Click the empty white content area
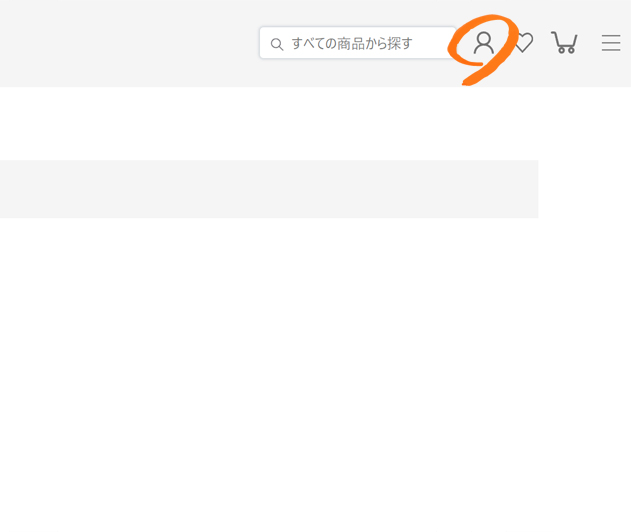Viewport: 631px width, 532px height. pyautogui.click(x=316, y=374)
